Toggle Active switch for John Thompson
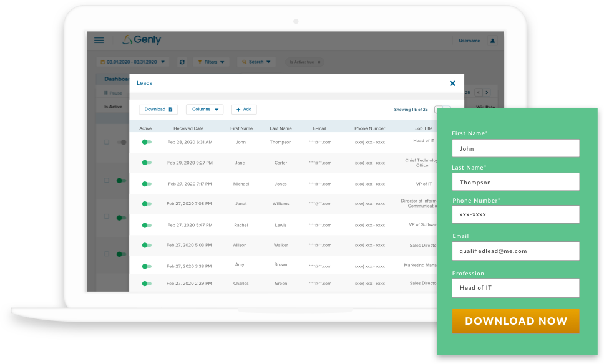This screenshot has width=604, height=364. coord(146,142)
